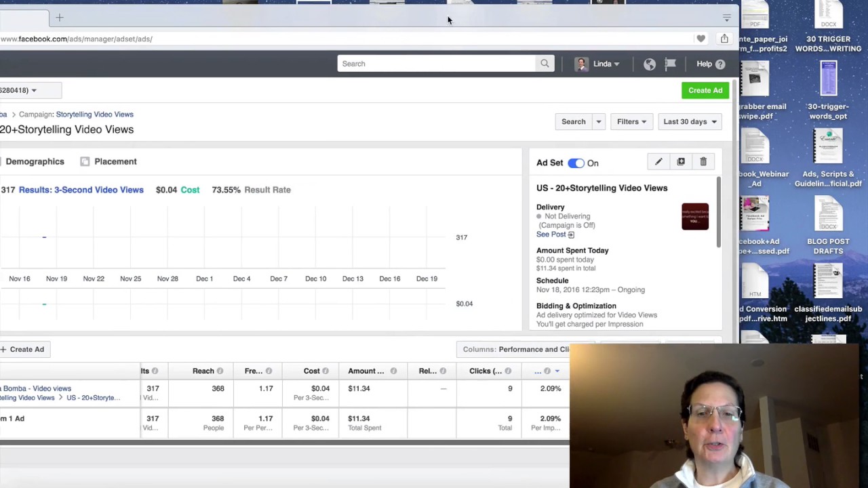Click the green Create Ad button

click(705, 90)
